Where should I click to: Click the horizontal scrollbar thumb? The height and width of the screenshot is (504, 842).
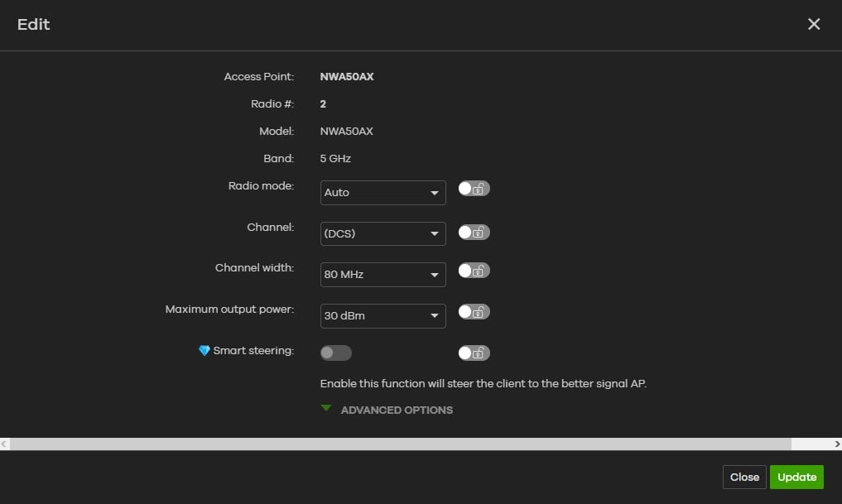[x=397, y=444]
